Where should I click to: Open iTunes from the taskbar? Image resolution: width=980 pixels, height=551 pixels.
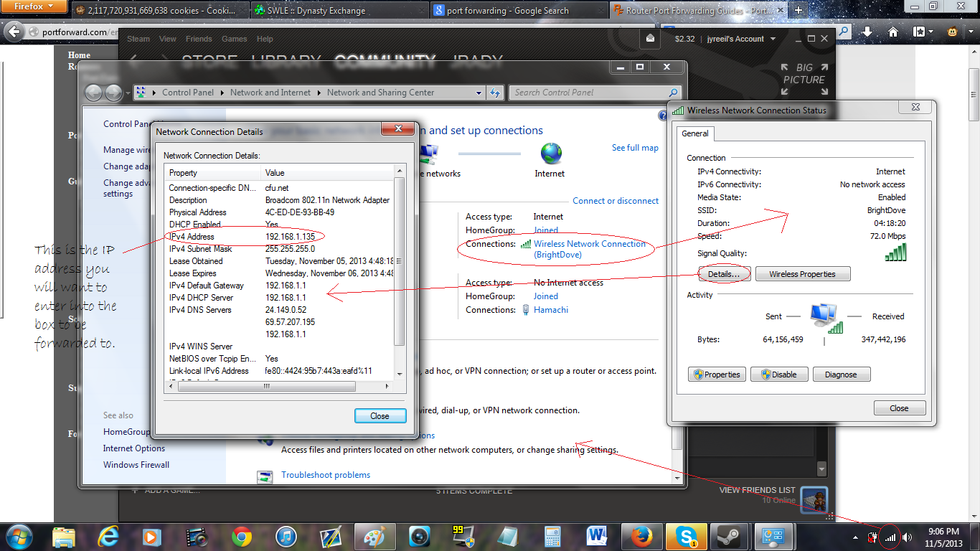click(286, 536)
